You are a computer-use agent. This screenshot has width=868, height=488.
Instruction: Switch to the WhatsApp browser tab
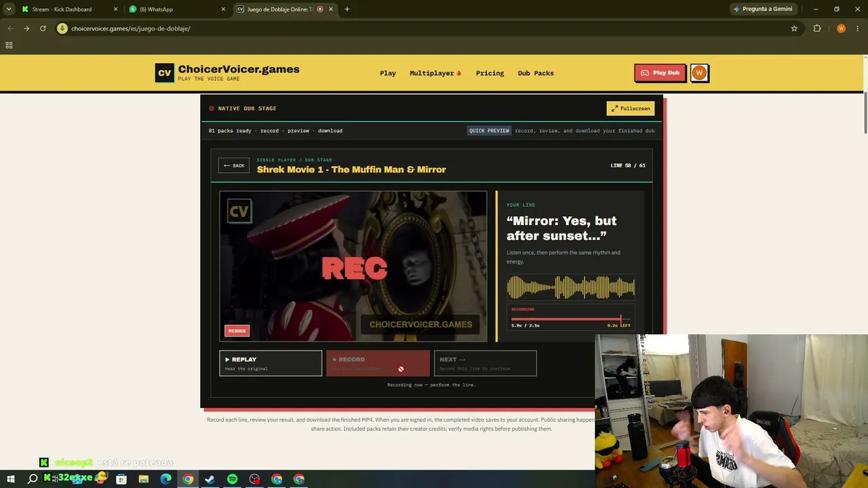169,9
